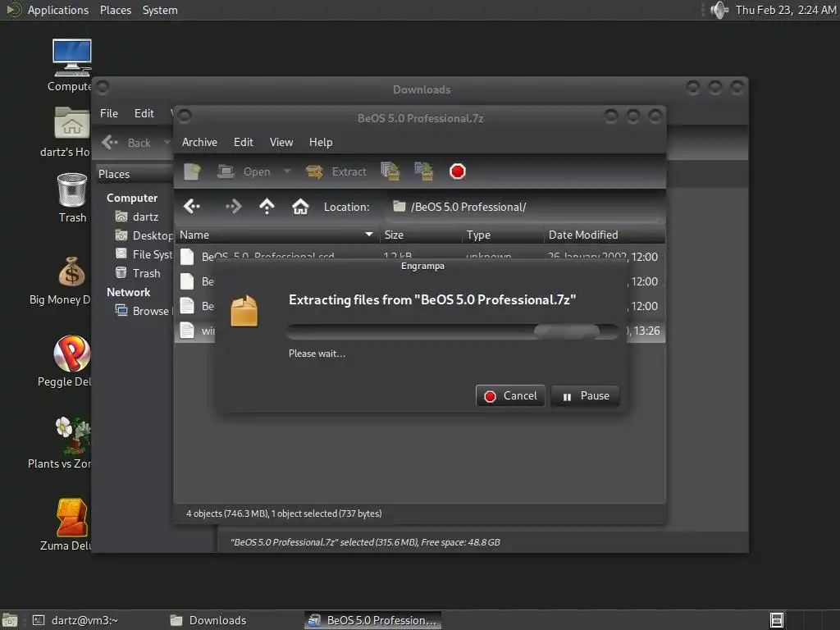The height and width of the screenshot is (630, 840).
Task: Click the Downloads window menu button
Action: (103, 87)
